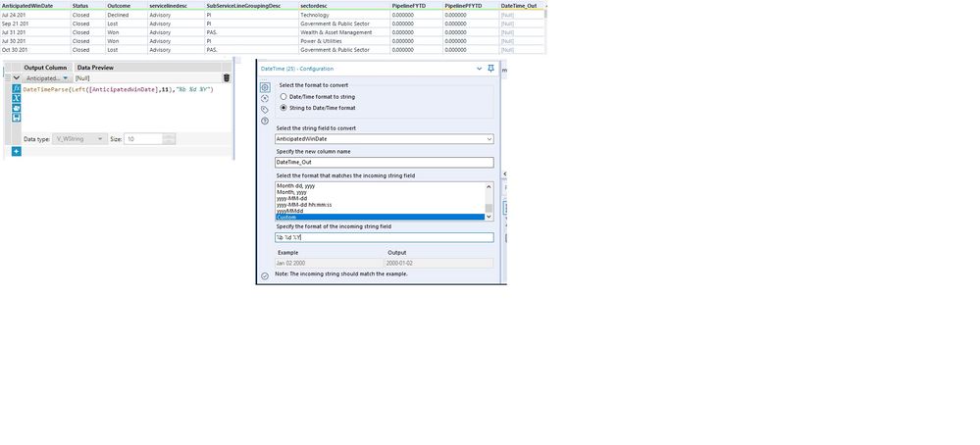Open Navigation icon in DateTime panel sidebar

265,99
